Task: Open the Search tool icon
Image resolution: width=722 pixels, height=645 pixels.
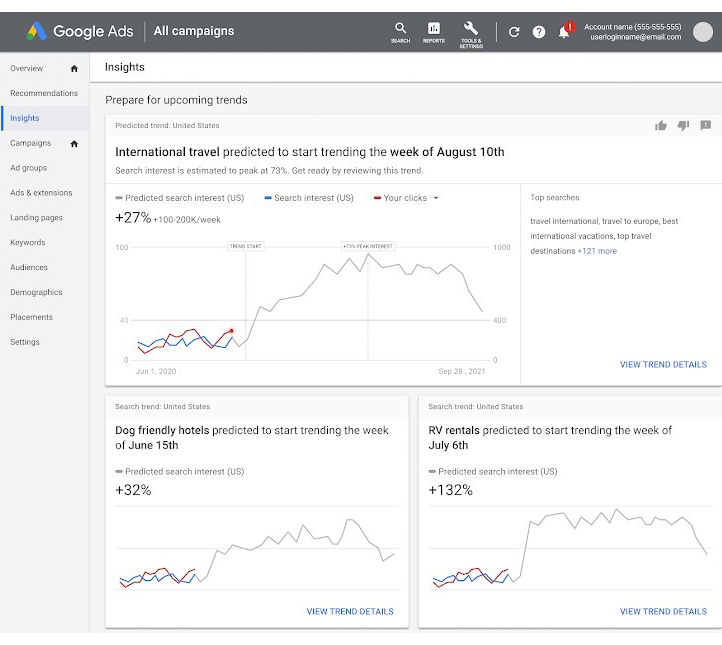Action: (x=401, y=32)
